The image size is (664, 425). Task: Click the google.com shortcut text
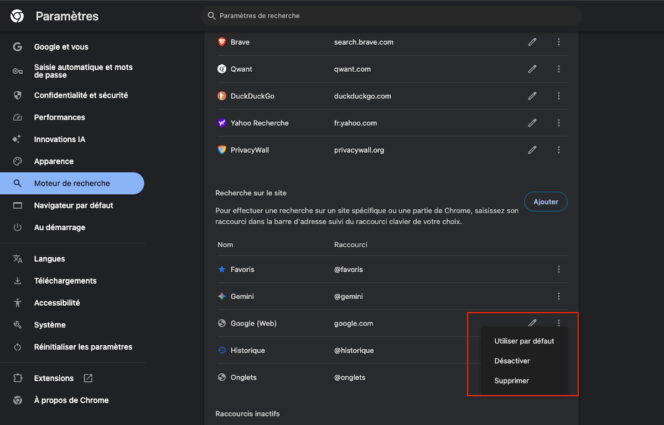pyautogui.click(x=353, y=323)
